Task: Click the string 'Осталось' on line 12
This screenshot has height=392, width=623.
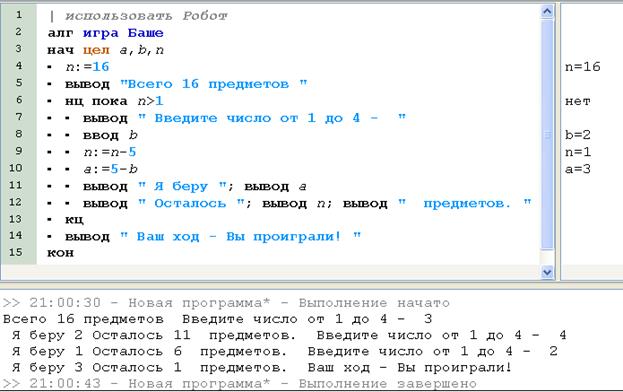Action: click(191, 203)
